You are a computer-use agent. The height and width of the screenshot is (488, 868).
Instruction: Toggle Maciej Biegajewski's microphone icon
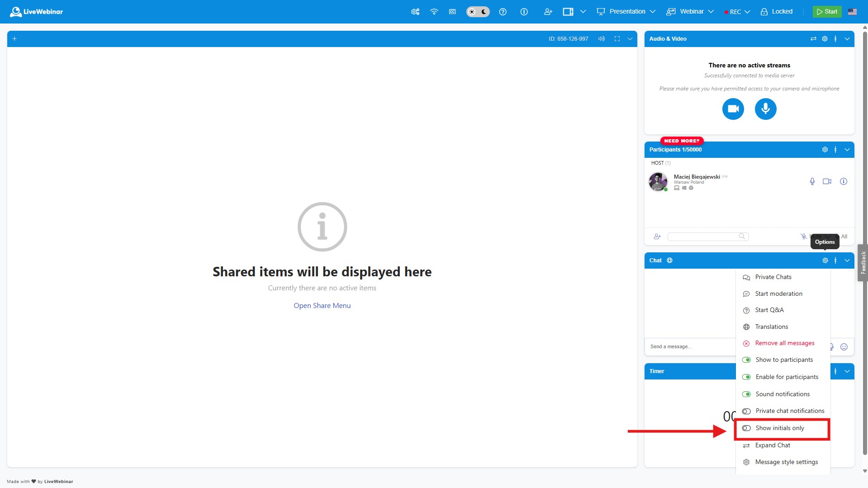(812, 181)
